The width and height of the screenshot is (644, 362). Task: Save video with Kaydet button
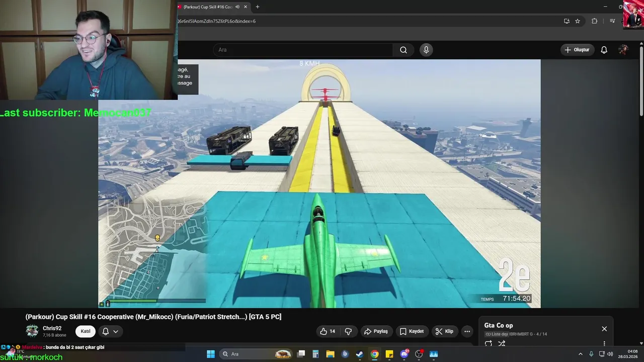(x=412, y=331)
